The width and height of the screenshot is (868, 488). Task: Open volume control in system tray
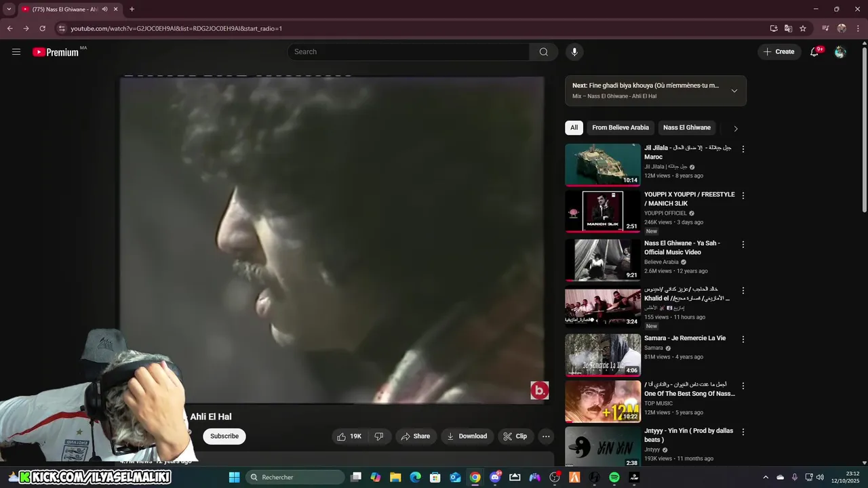pos(819,477)
